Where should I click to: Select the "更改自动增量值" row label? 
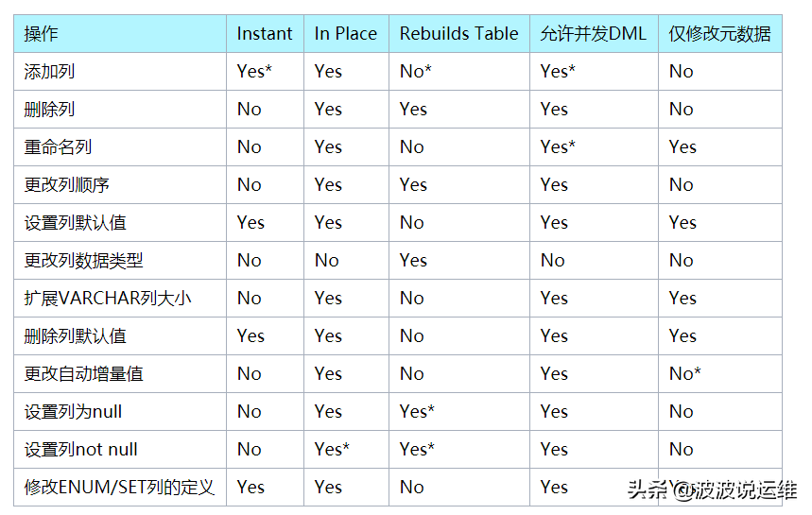83,374
